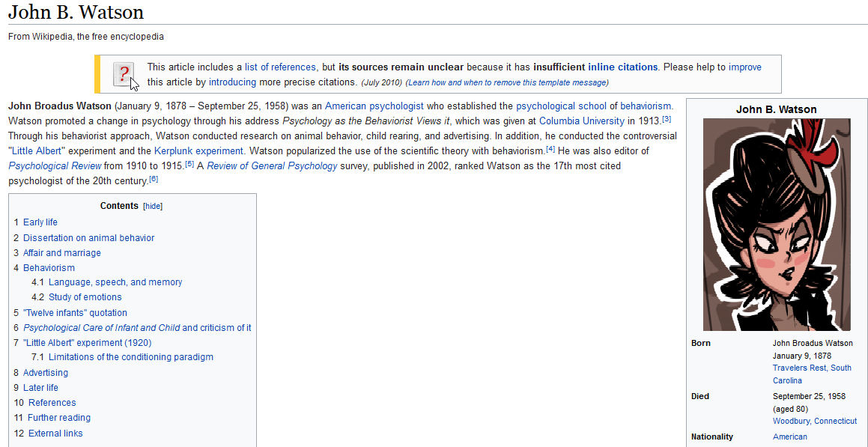The image size is (868, 447).
Task: Hide the Contents table
Action: (x=153, y=207)
